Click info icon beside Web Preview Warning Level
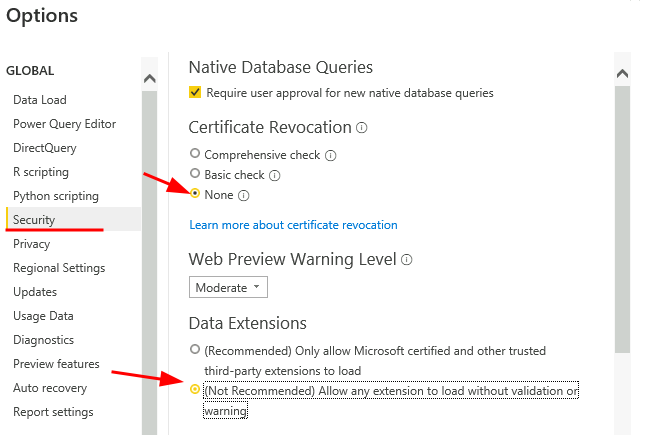The height and width of the screenshot is (435, 651). (406, 259)
